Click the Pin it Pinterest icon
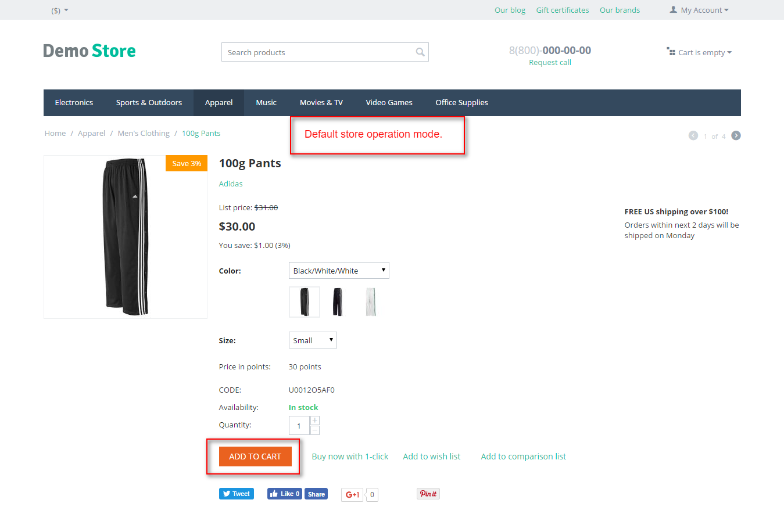The image size is (784, 532). tap(428, 493)
